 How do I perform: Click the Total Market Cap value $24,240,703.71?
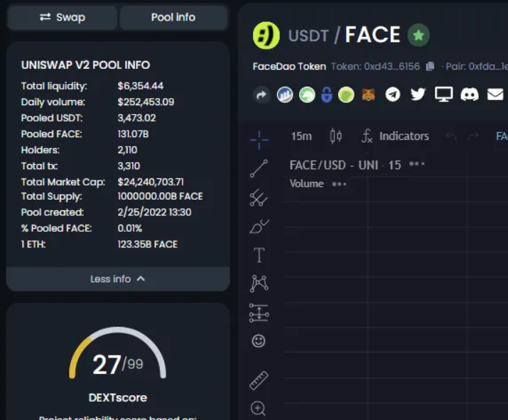pyautogui.click(x=151, y=182)
